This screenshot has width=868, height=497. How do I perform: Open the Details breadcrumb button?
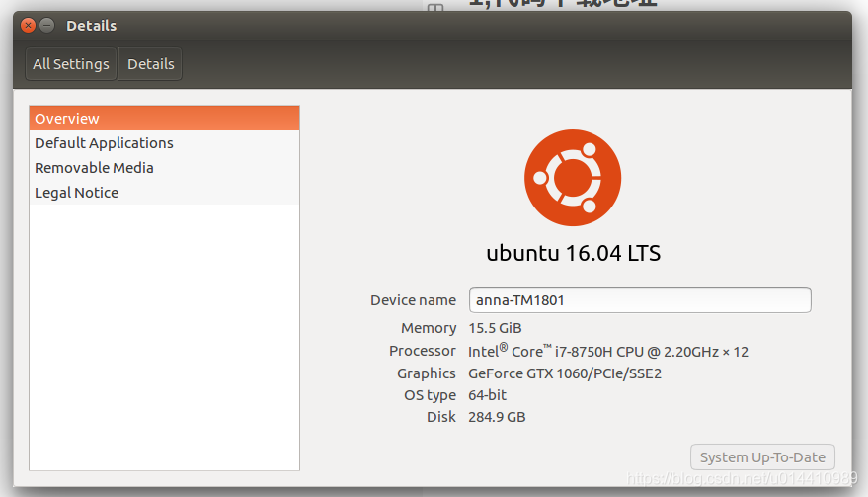(x=150, y=64)
